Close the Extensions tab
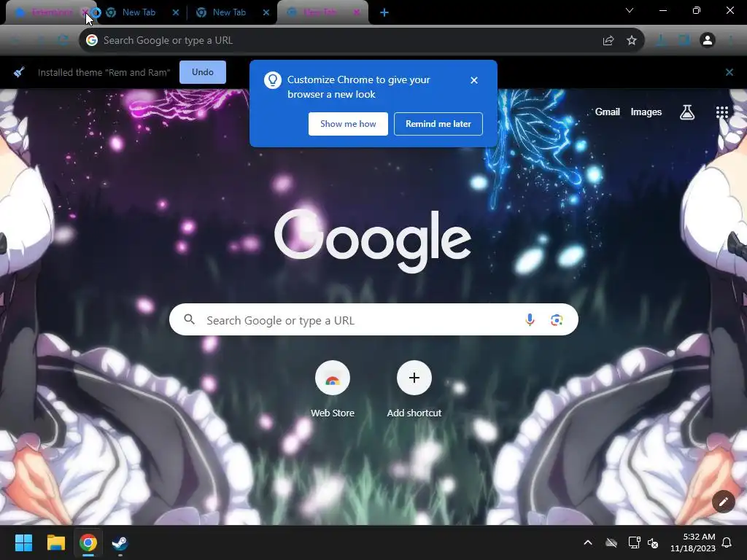 pos(85,12)
